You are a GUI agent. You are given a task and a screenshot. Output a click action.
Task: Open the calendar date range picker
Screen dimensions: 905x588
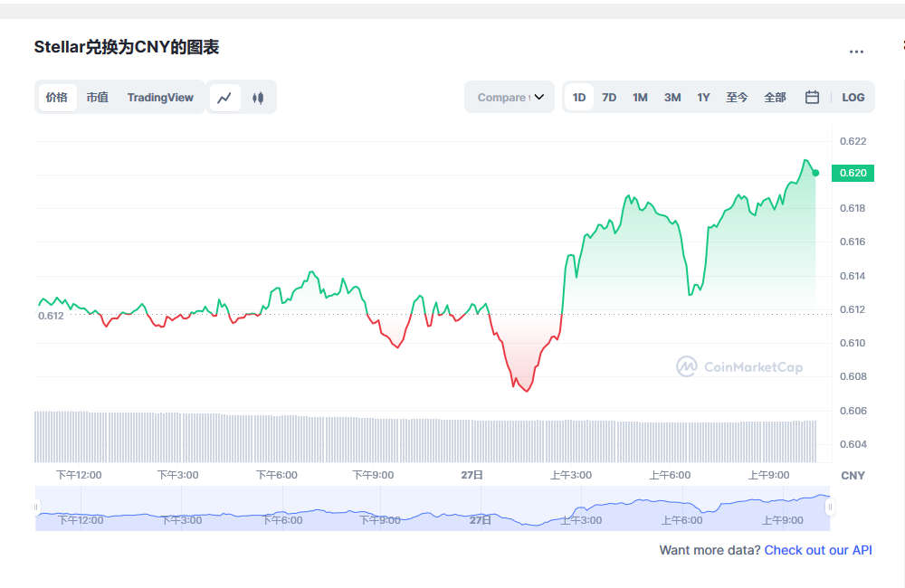coord(812,98)
